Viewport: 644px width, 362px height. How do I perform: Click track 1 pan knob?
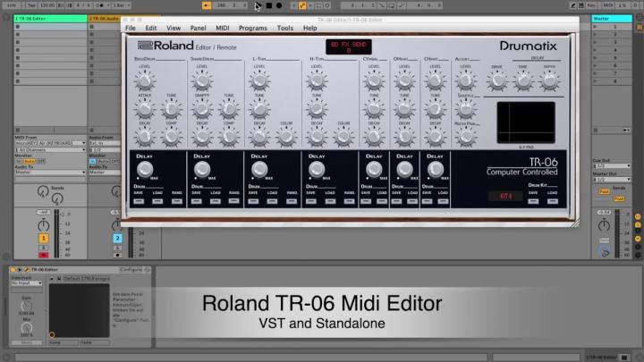pos(44,225)
